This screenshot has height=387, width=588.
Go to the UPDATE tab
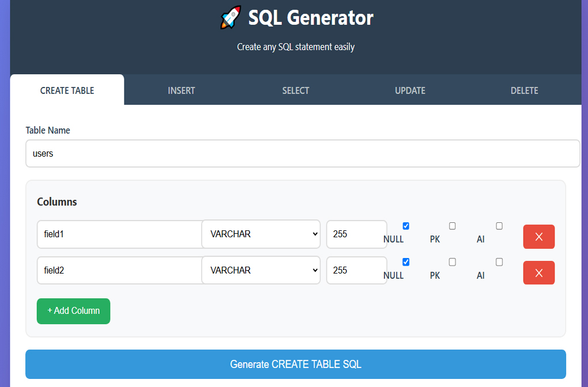click(x=410, y=90)
